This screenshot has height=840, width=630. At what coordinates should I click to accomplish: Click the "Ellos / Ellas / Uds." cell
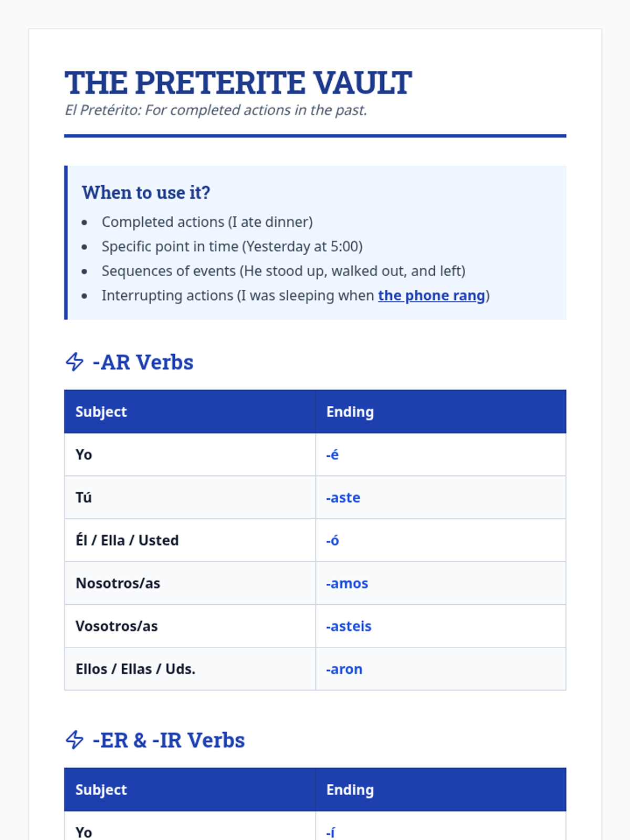coord(135,669)
